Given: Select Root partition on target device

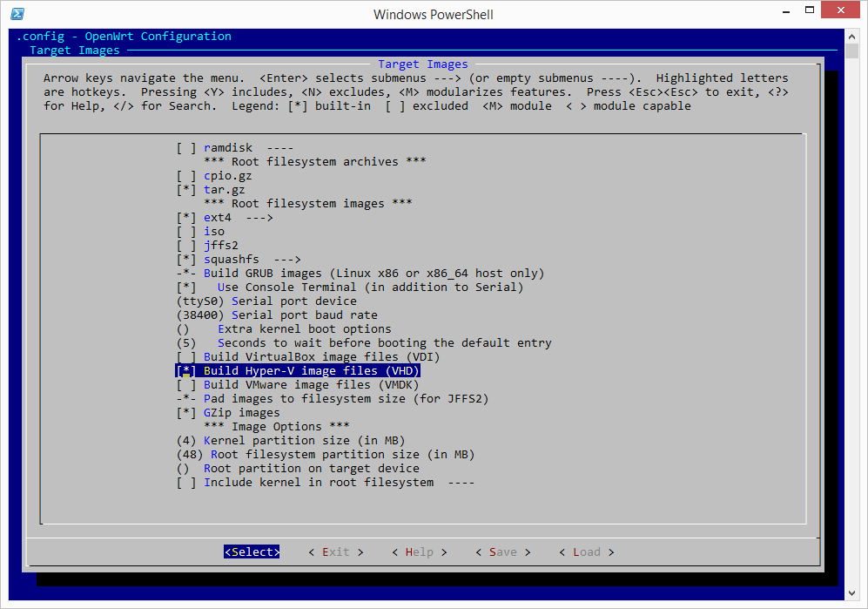Looking at the screenshot, I should pyautogui.click(x=298, y=468).
